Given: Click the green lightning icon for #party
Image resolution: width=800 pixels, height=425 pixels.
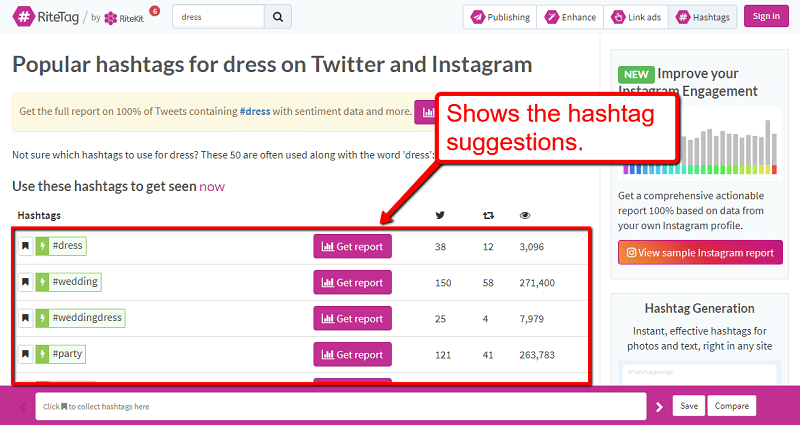Looking at the screenshot, I should (x=42, y=354).
